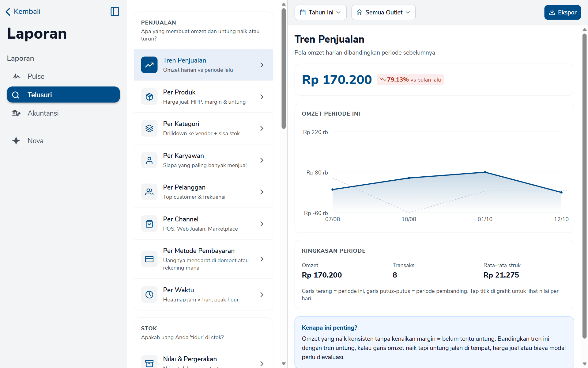Viewport: 588px width, 368px height.
Task: Click the report list scrollbar thumb
Action: pyautogui.click(x=284, y=68)
